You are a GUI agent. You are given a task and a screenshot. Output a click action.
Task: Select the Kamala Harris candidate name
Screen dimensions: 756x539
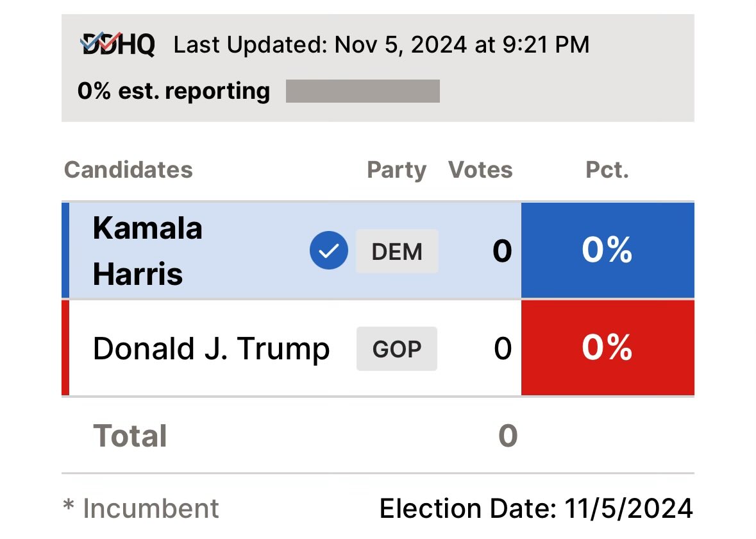147,251
